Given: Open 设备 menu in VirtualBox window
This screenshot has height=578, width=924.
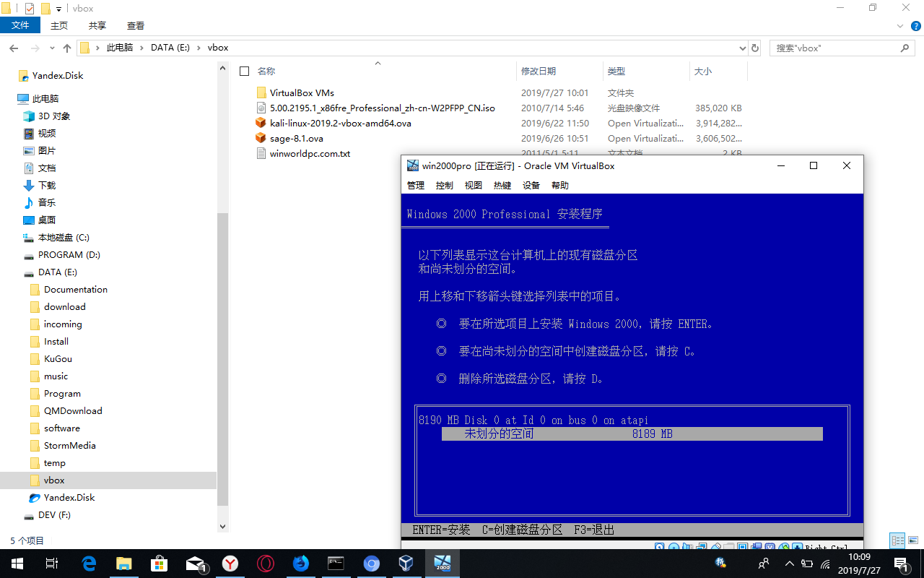Looking at the screenshot, I should pos(531,186).
